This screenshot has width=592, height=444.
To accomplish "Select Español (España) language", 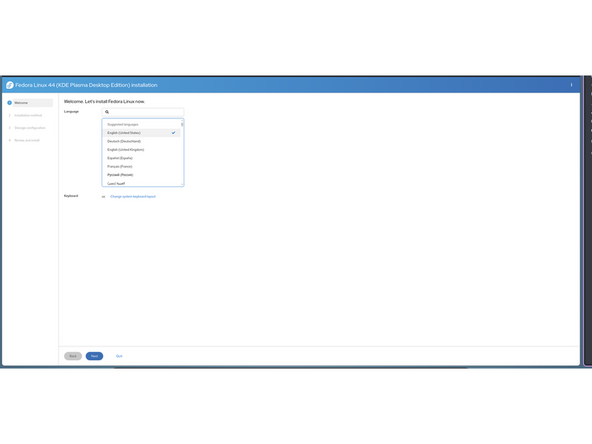I will (x=142, y=158).
